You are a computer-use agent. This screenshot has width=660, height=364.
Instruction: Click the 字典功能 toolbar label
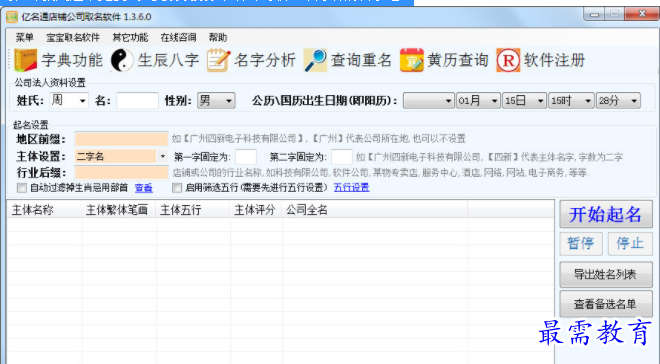click(72, 60)
